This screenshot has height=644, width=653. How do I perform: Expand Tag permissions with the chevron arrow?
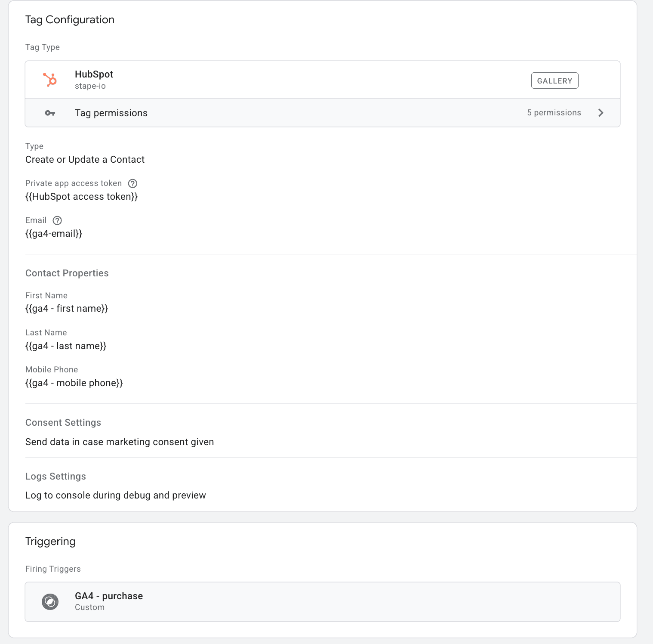tap(601, 112)
